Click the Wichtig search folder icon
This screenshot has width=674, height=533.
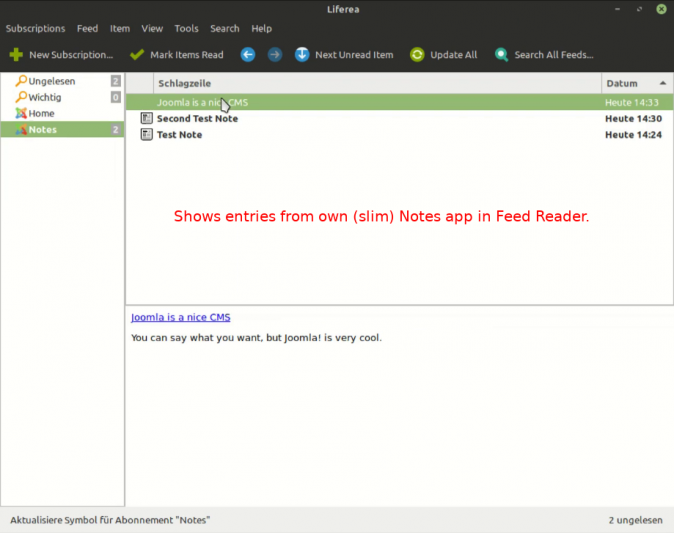(x=21, y=97)
